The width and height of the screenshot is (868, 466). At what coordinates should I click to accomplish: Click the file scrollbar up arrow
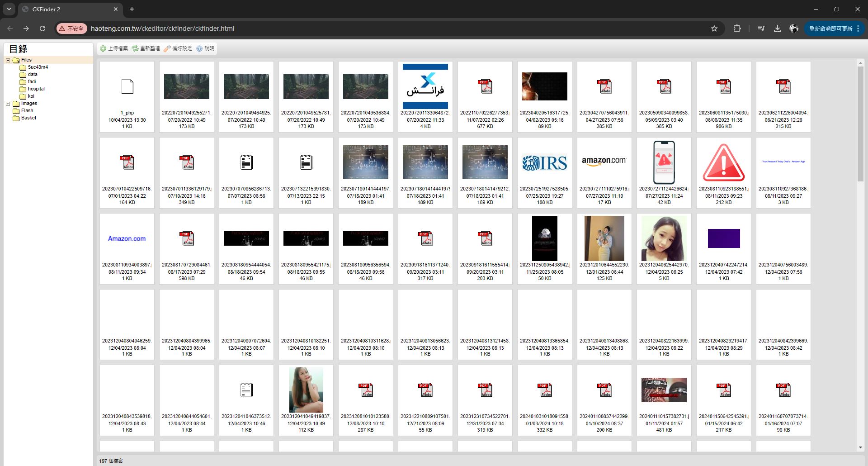tap(860, 63)
